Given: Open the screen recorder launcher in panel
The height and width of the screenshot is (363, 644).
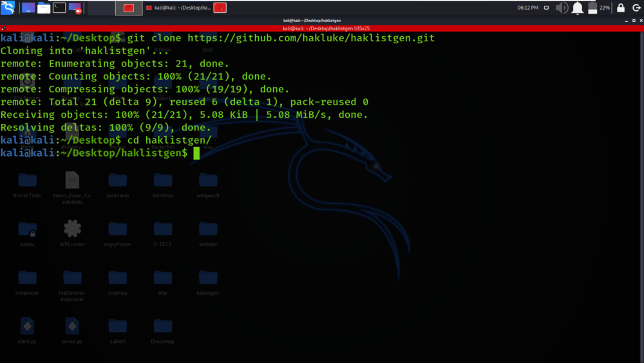Looking at the screenshot, I should pos(75,8).
